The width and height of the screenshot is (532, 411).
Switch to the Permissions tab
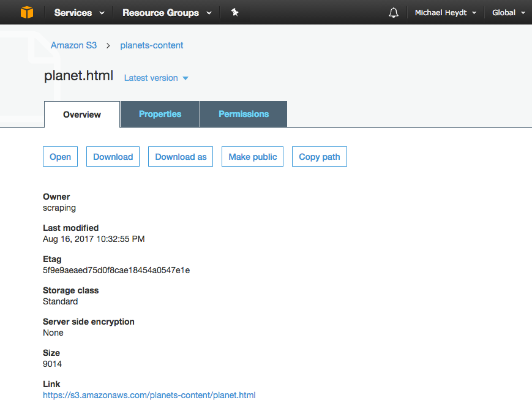click(x=244, y=114)
